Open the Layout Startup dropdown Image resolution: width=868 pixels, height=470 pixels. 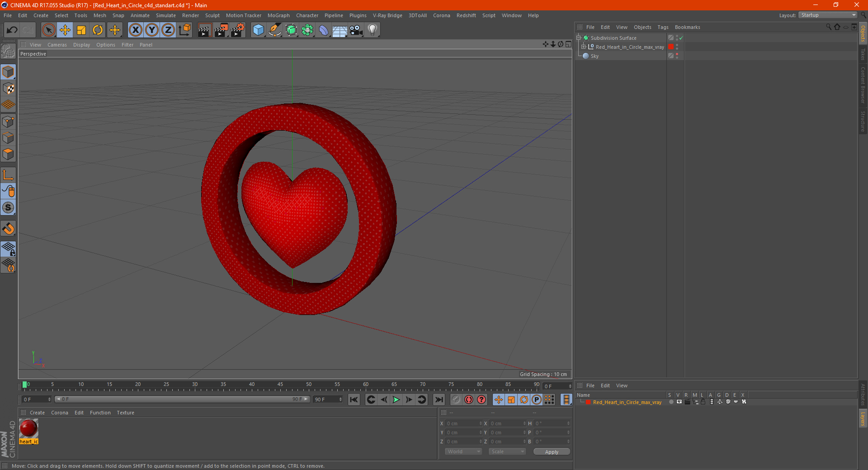pos(828,15)
